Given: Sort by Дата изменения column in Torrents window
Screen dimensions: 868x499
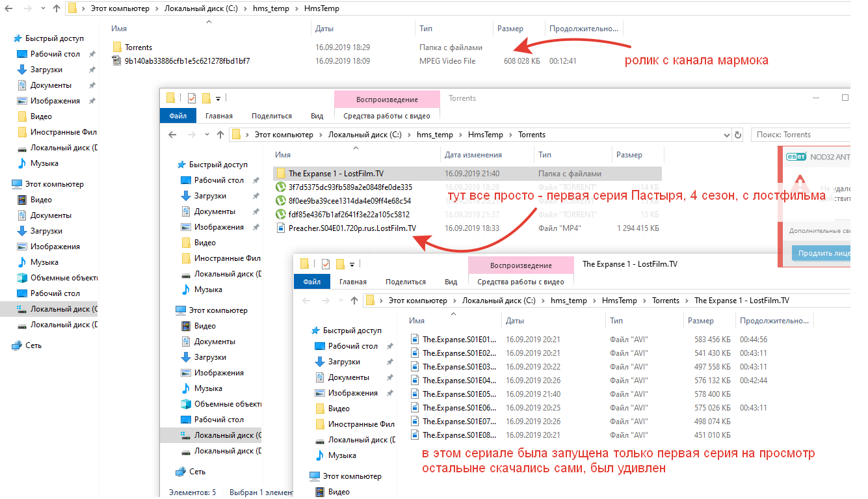Looking at the screenshot, I should pos(473,155).
